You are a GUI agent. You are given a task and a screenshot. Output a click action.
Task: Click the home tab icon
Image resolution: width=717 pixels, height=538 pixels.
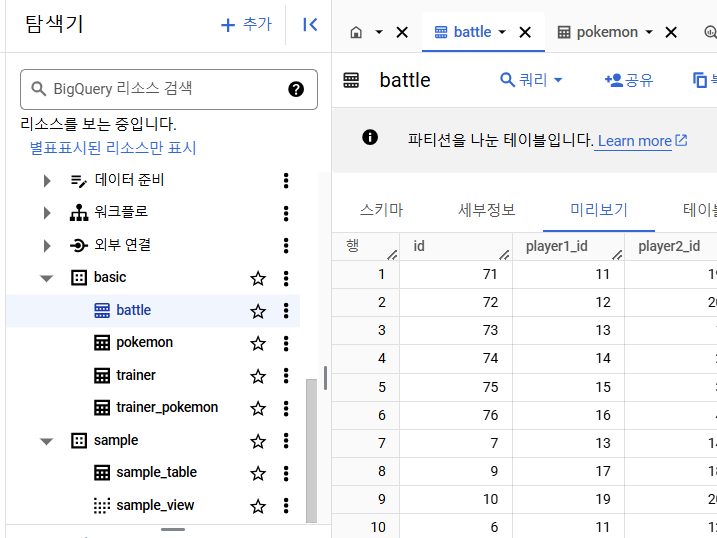click(x=356, y=32)
